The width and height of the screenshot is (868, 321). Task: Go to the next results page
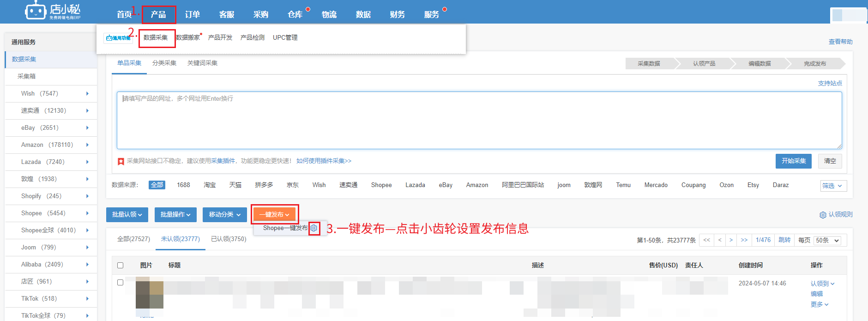pyautogui.click(x=731, y=240)
